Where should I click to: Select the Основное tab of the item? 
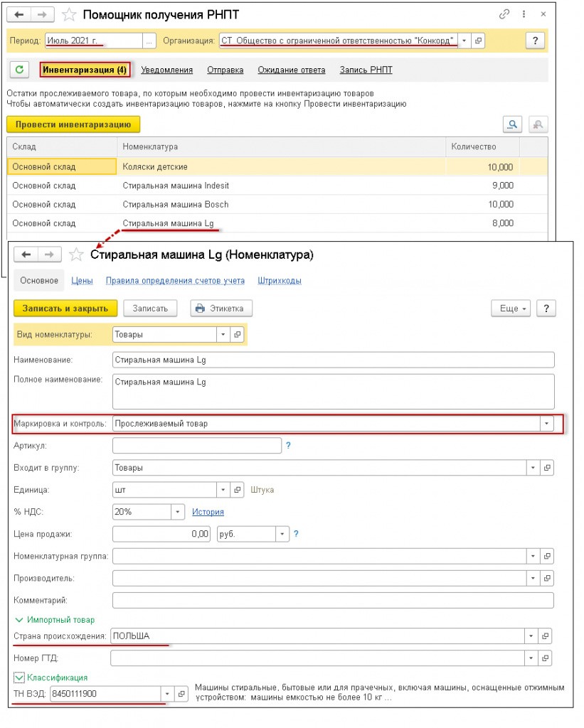tap(39, 280)
